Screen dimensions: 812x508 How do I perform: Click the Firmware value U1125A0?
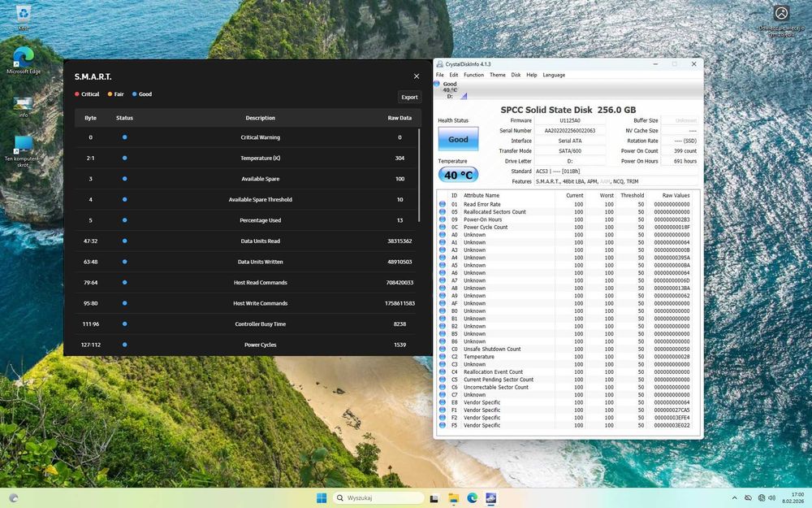coord(570,121)
